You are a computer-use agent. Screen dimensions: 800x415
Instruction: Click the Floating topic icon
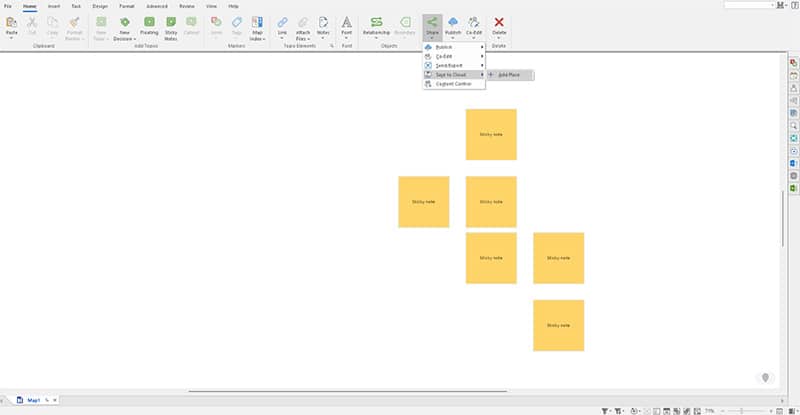click(148, 22)
